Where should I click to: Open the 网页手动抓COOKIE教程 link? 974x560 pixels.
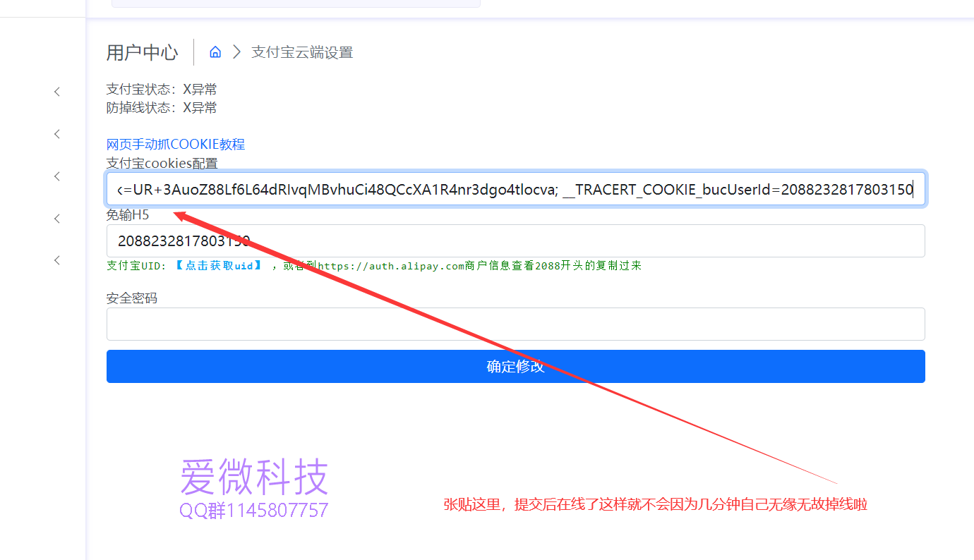pyautogui.click(x=176, y=145)
